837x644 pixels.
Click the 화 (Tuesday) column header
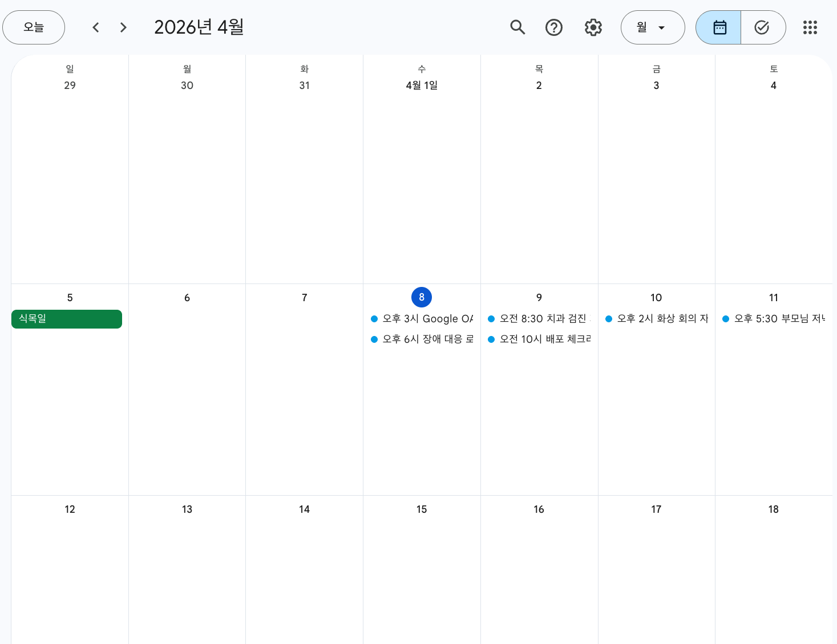(x=305, y=69)
